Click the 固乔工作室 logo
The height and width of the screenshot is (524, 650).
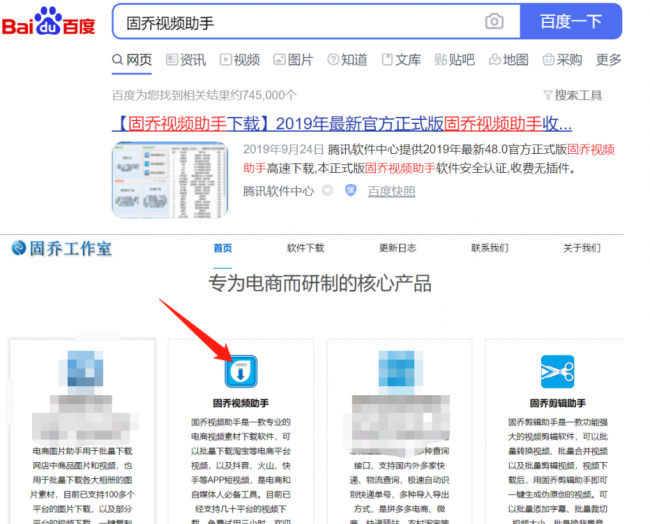[x=62, y=248]
